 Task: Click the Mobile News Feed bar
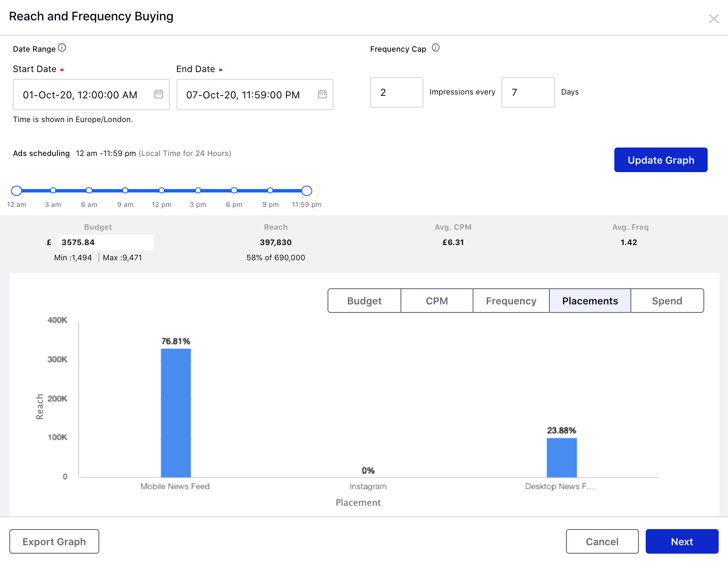(176, 412)
